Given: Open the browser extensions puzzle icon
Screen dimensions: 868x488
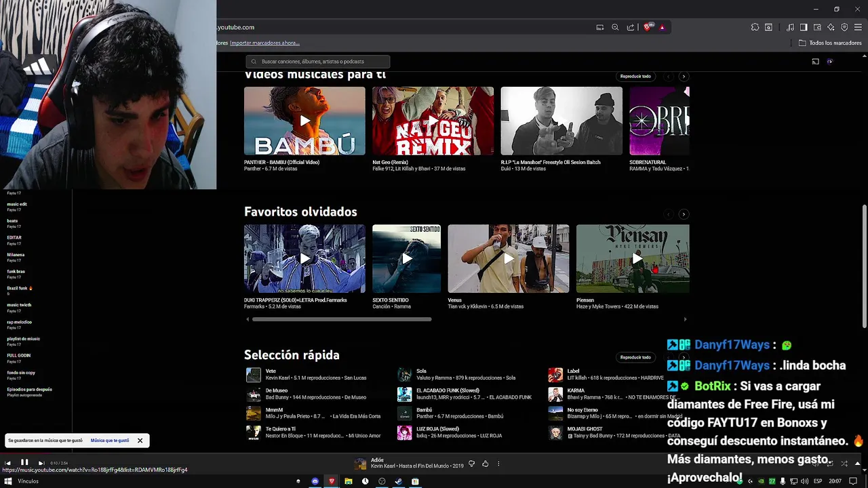Looking at the screenshot, I should coord(755,27).
